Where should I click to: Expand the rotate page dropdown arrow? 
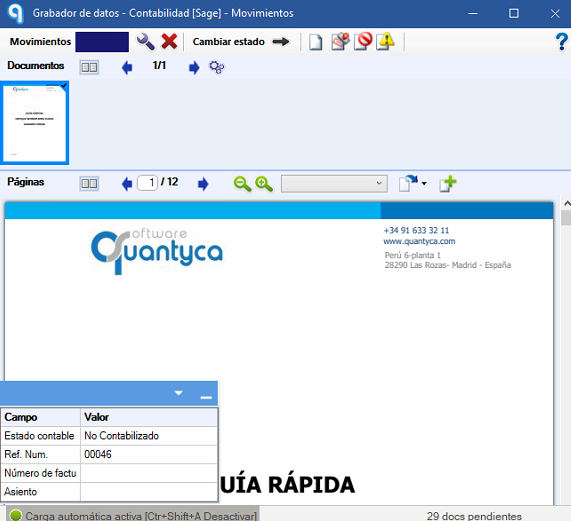(424, 183)
